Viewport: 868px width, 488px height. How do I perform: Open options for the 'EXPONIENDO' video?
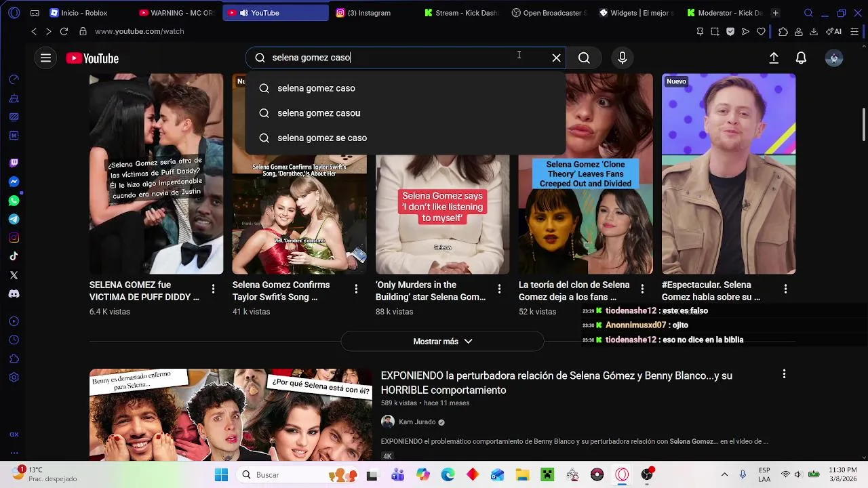tap(784, 374)
